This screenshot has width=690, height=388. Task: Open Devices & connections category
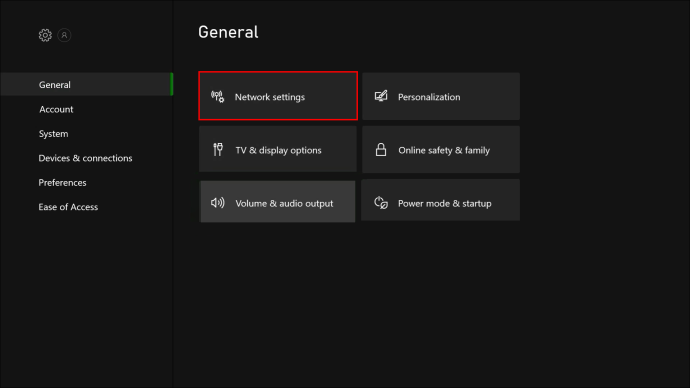(x=85, y=158)
